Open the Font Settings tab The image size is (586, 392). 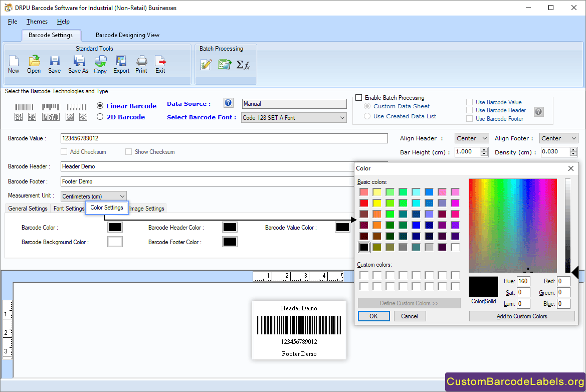click(69, 209)
